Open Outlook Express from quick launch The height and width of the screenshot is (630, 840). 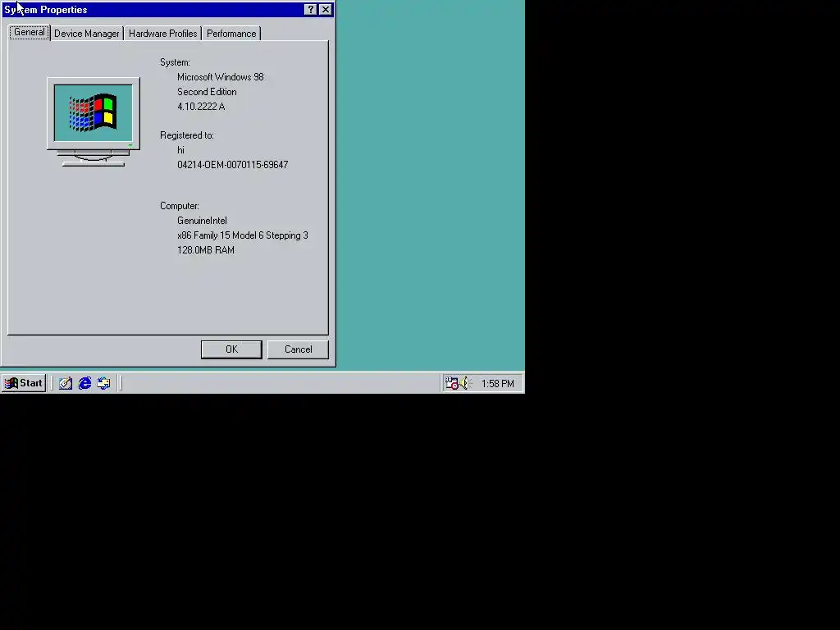click(104, 383)
